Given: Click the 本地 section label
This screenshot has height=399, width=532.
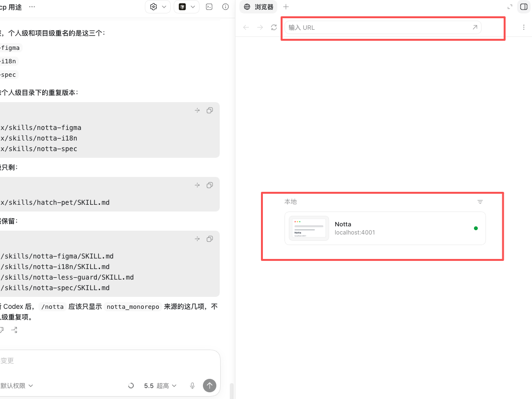Looking at the screenshot, I should coord(290,202).
